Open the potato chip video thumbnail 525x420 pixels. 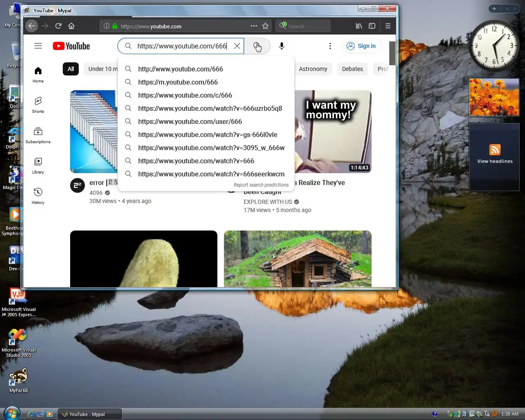144,259
